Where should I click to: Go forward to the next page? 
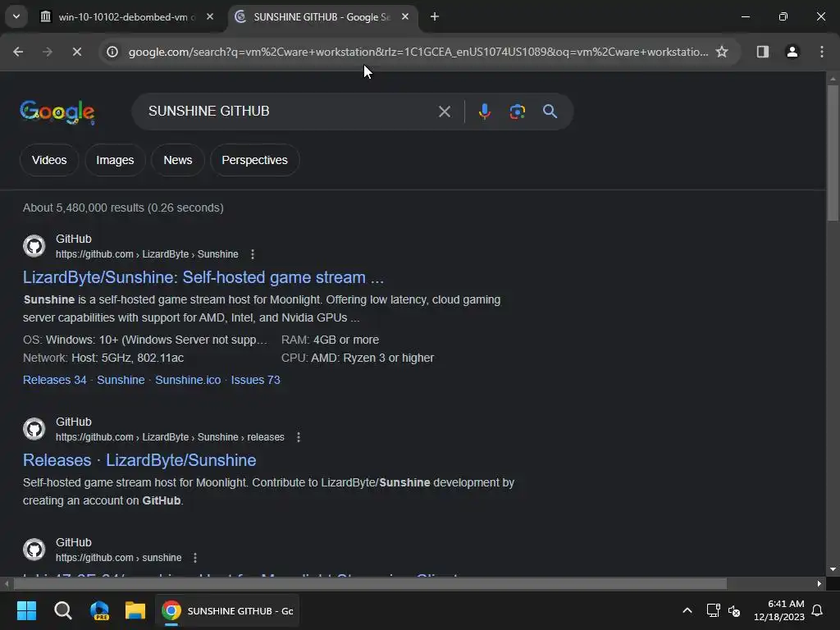click(47, 52)
